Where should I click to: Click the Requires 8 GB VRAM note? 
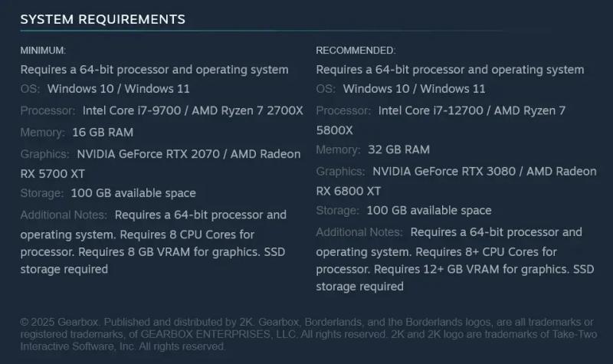click(x=169, y=252)
